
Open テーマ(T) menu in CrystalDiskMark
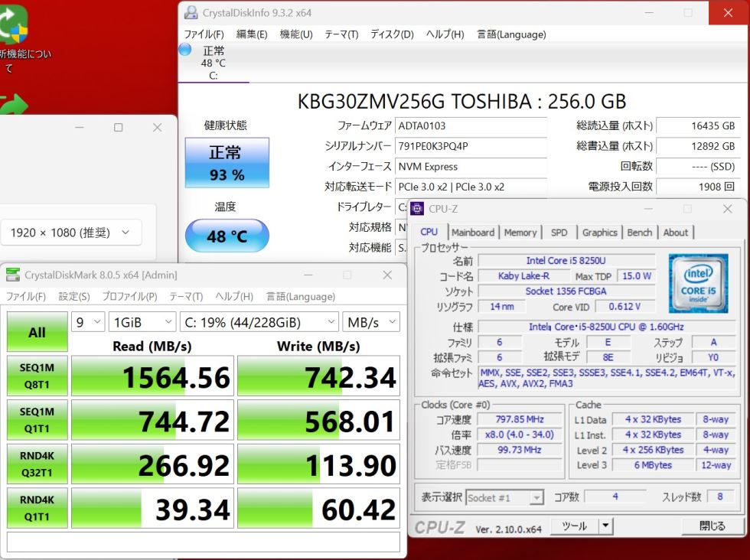click(186, 297)
